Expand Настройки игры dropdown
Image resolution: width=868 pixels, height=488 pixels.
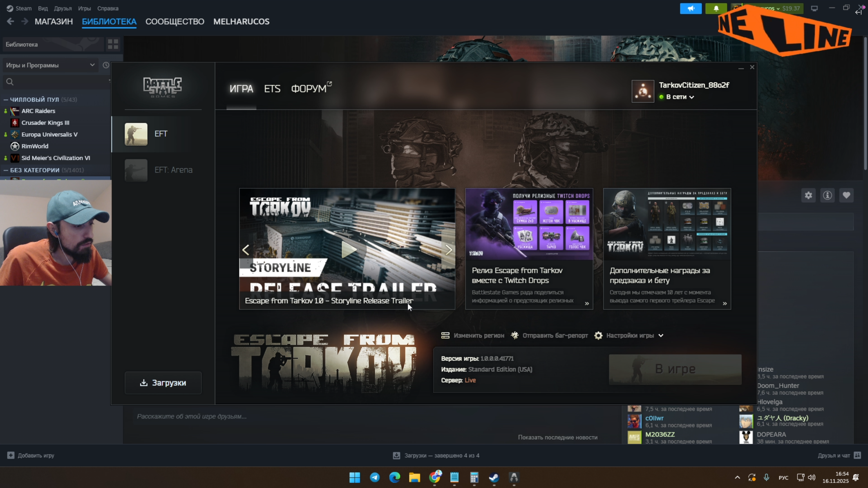coord(630,335)
